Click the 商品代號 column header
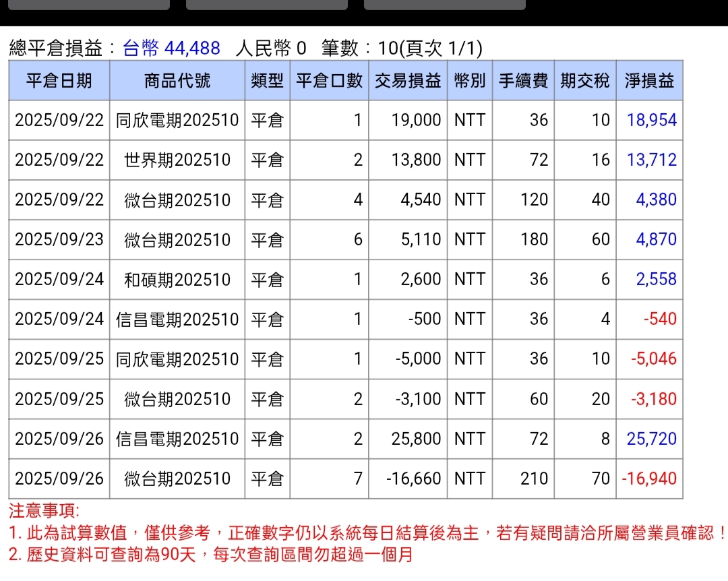This screenshot has width=728, height=581. [177, 81]
